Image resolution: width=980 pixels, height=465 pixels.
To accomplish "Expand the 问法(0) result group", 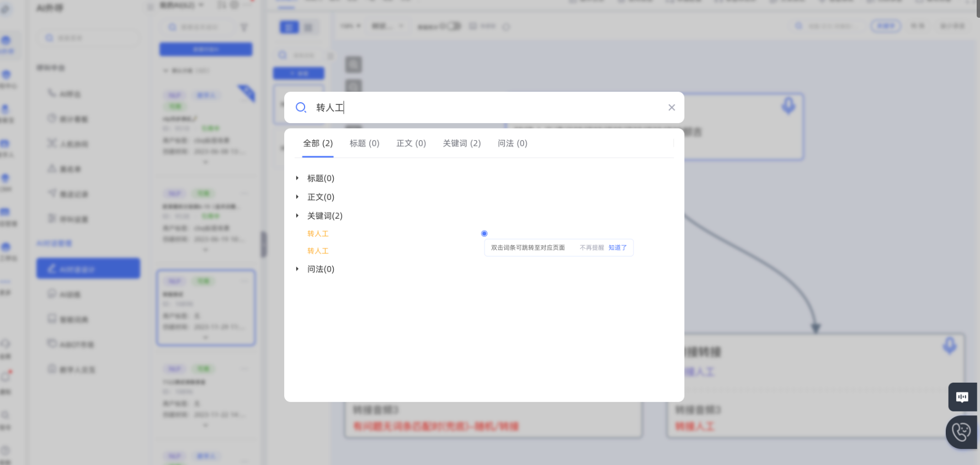I will [x=297, y=269].
